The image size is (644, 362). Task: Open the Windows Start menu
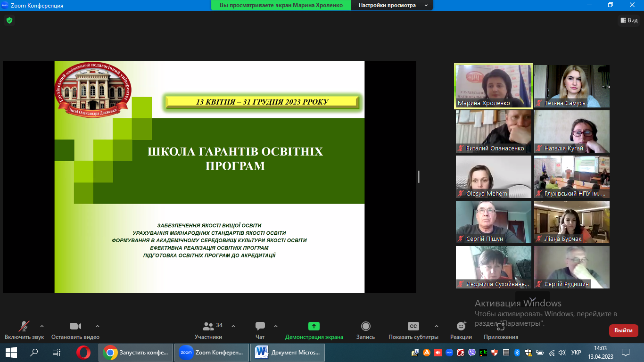11,352
